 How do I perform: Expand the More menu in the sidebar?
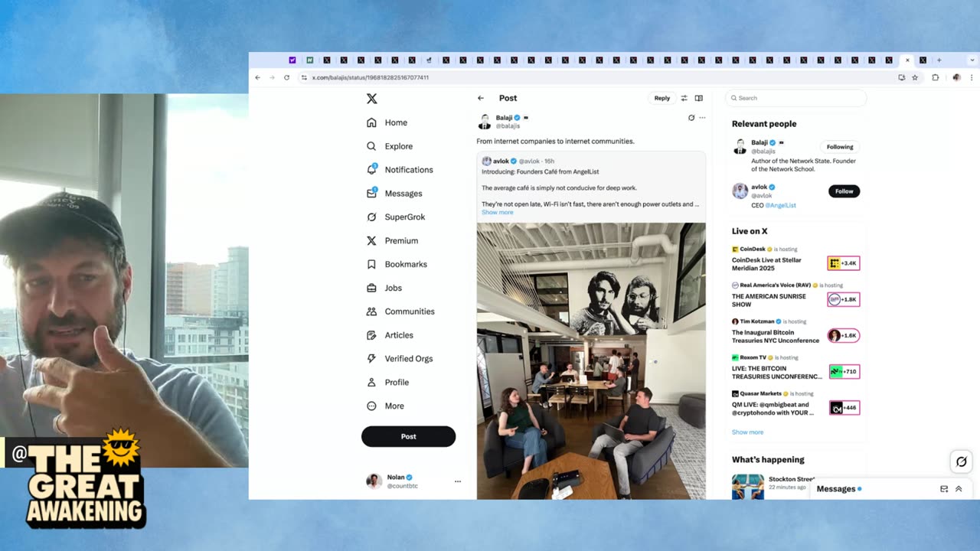pos(385,406)
